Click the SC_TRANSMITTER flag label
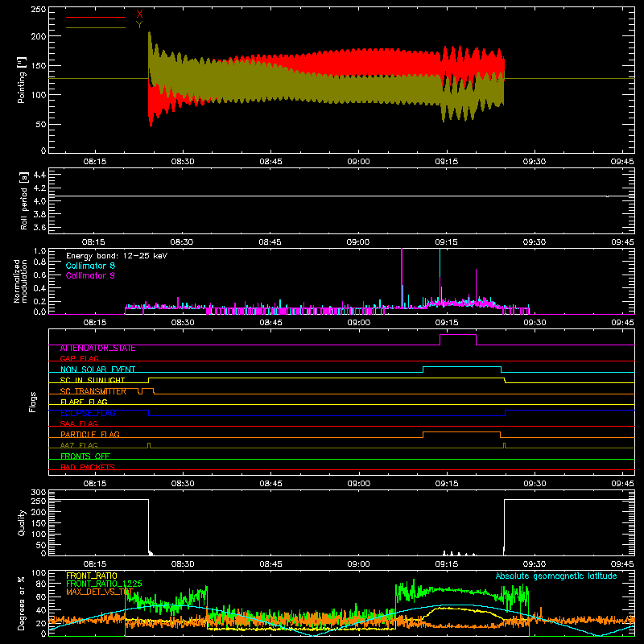 [x=93, y=391]
